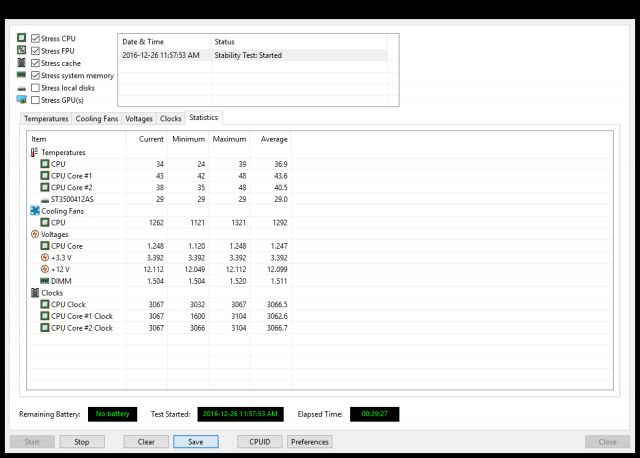
Task: Click the 3066.5 average CPU Clock value
Action: click(277, 305)
